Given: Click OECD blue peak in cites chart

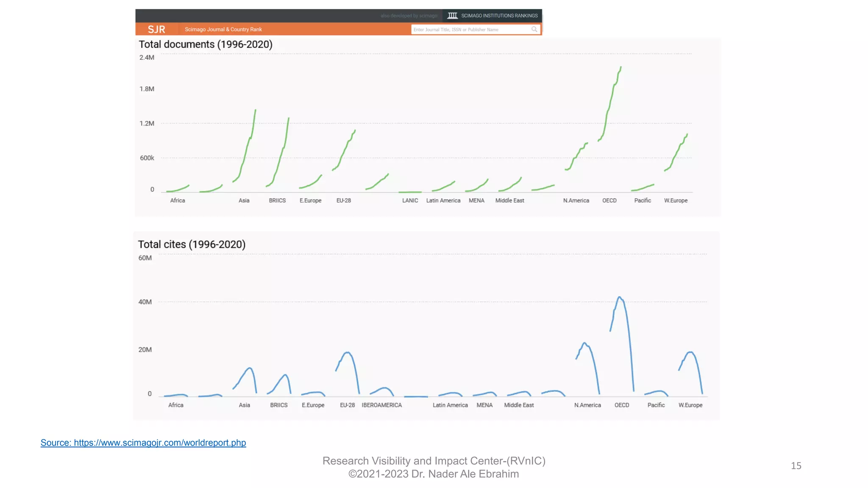Looking at the screenshot, I should (620, 298).
